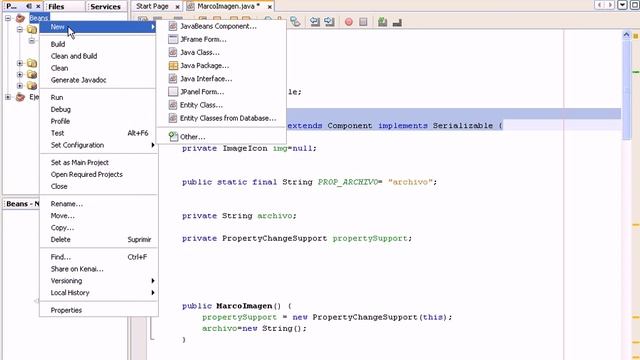The image size is (640, 360).
Task: Choose JPanel Form from the submenu
Action: (221, 91)
